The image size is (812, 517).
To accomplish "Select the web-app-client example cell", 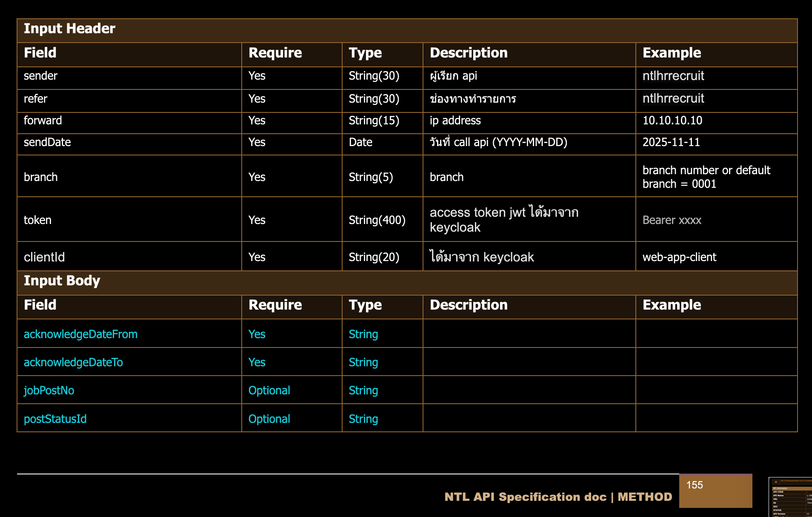I will (679, 257).
